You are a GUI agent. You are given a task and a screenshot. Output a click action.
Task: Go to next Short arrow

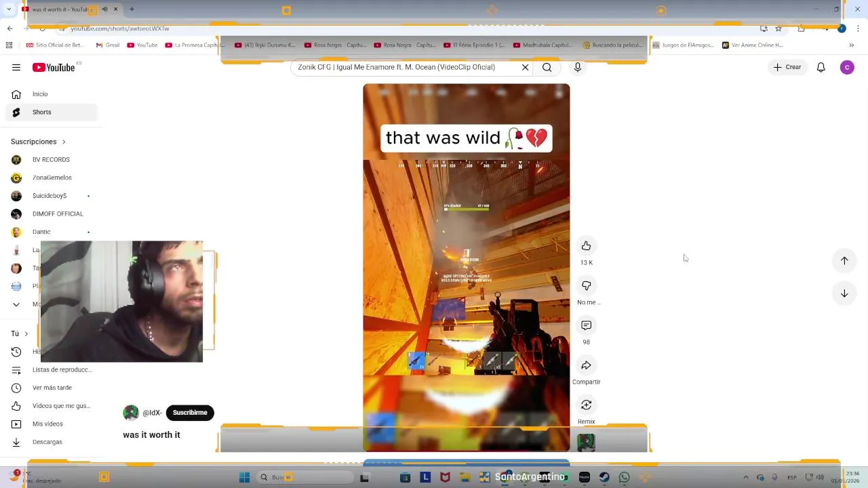pyautogui.click(x=844, y=293)
